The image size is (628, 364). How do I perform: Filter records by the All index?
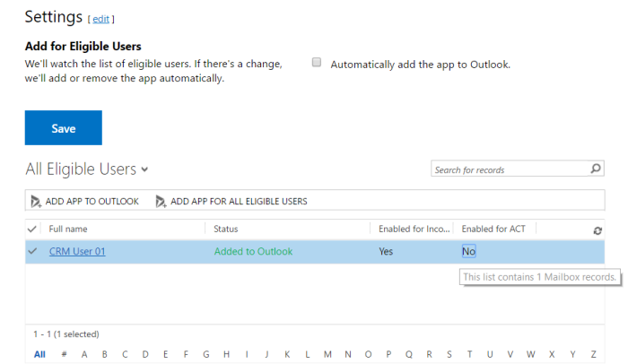coord(39,354)
